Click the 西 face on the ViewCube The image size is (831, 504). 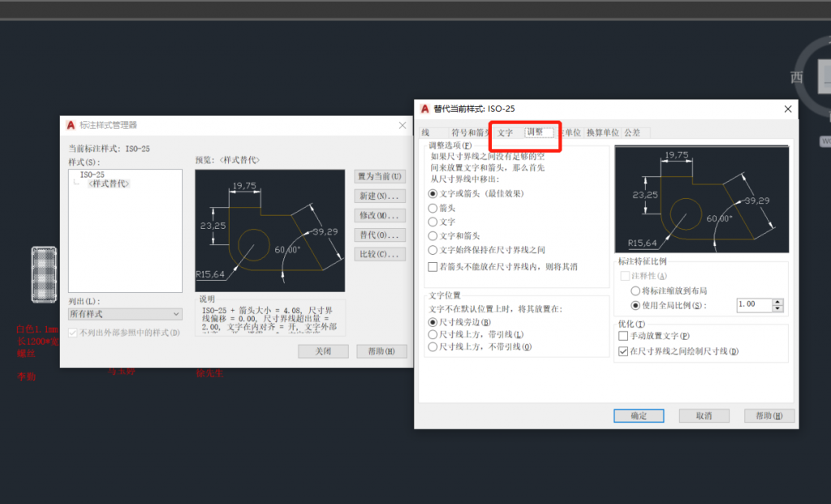click(x=797, y=78)
